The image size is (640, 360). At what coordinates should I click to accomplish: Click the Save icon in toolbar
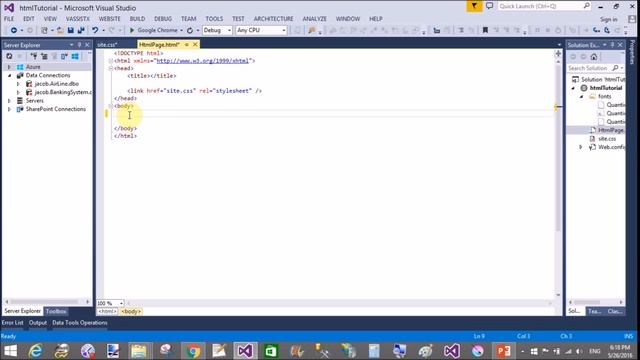point(71,30)
